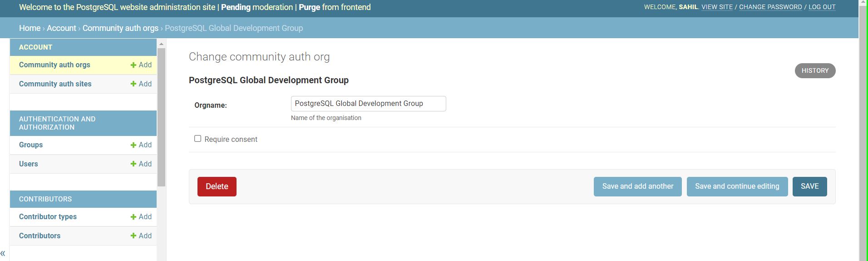Collapse the sidebar with the double-chevron icon
This screenshot has height=261, width=868.
[x=3, y=253]
